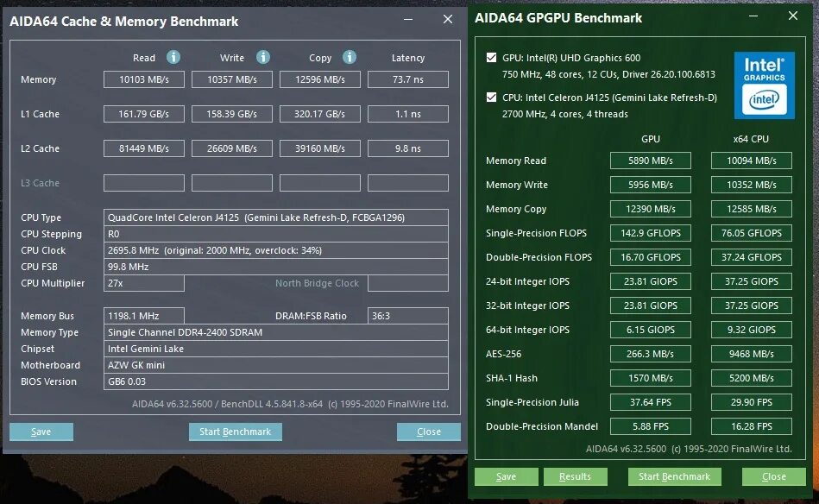Close Cache & Memory window via title X
Image resolution: width=819 pixels, height=504 pixels.
tap(448, 19)
